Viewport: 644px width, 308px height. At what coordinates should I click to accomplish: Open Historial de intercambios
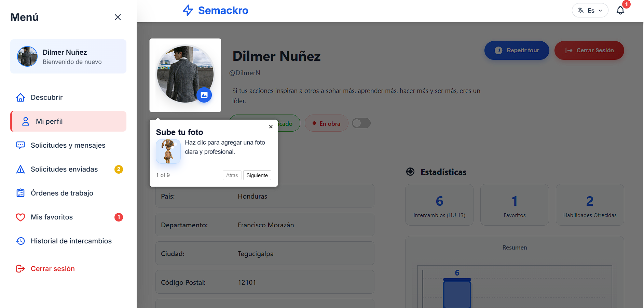[71, 241]
